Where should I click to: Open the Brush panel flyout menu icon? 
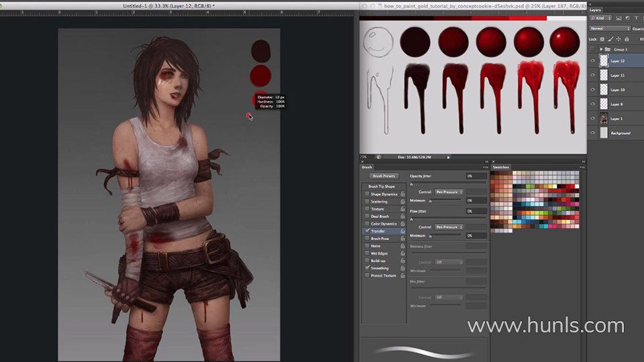(x=486, y=167)
